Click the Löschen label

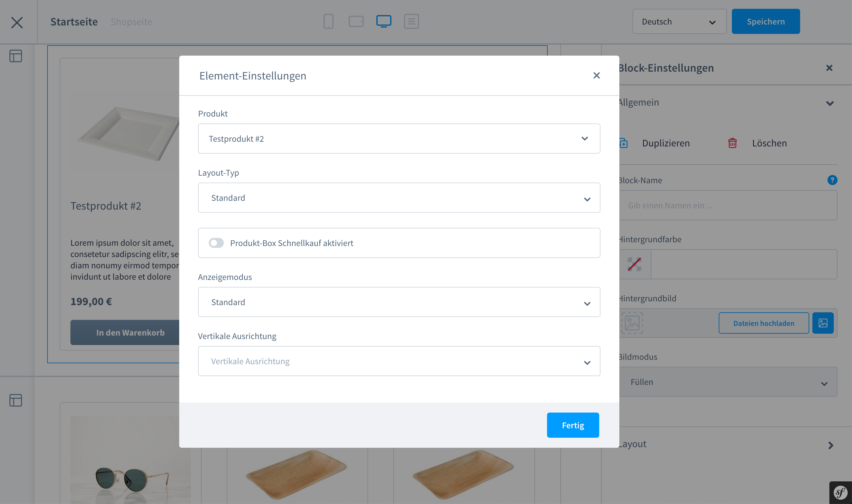(769, 143)
